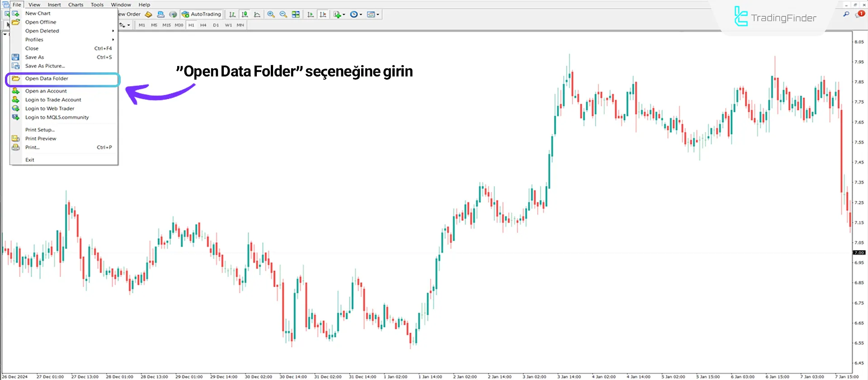Viewport: 868px width, 380px height.
Task: Expand the Profiles submenu
Action: click(x=68, y=40)
